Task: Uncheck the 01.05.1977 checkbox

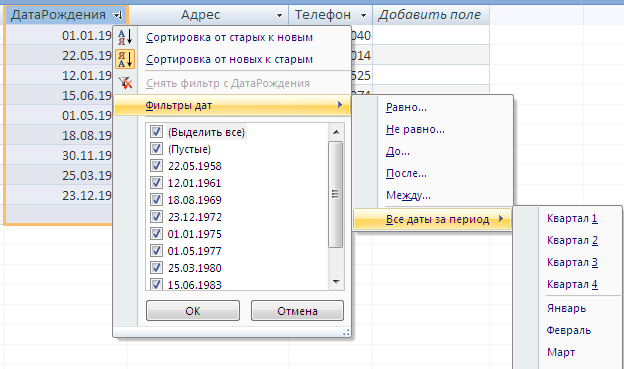Action: point(156,251)
